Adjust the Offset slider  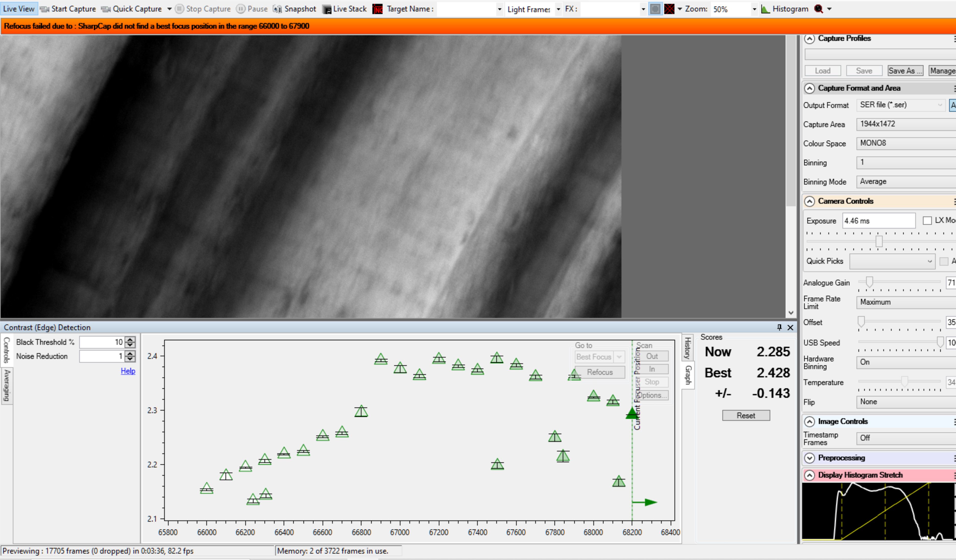pyautogui.click(x=861, y=321)
